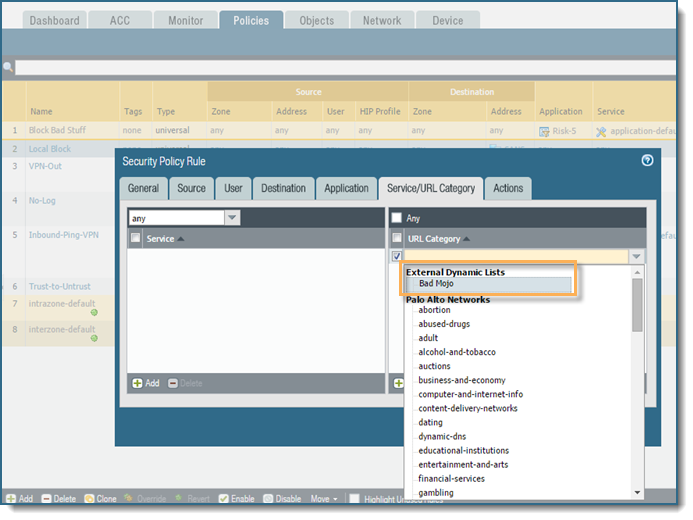Open the Block Bad Stuff rule
Viewport: 693px width, 520px height.
pyautogui.click(x=57, y=130)
